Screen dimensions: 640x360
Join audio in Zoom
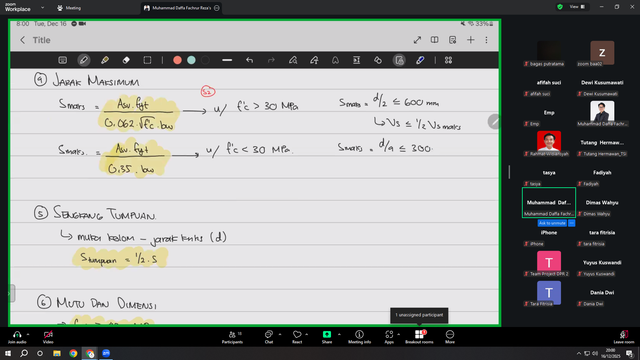[17, 337]
